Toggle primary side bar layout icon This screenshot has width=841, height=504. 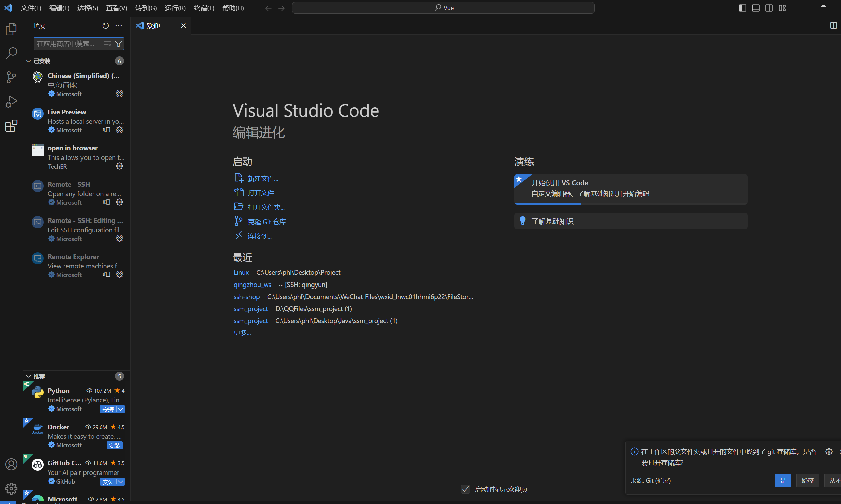[742, 8]
